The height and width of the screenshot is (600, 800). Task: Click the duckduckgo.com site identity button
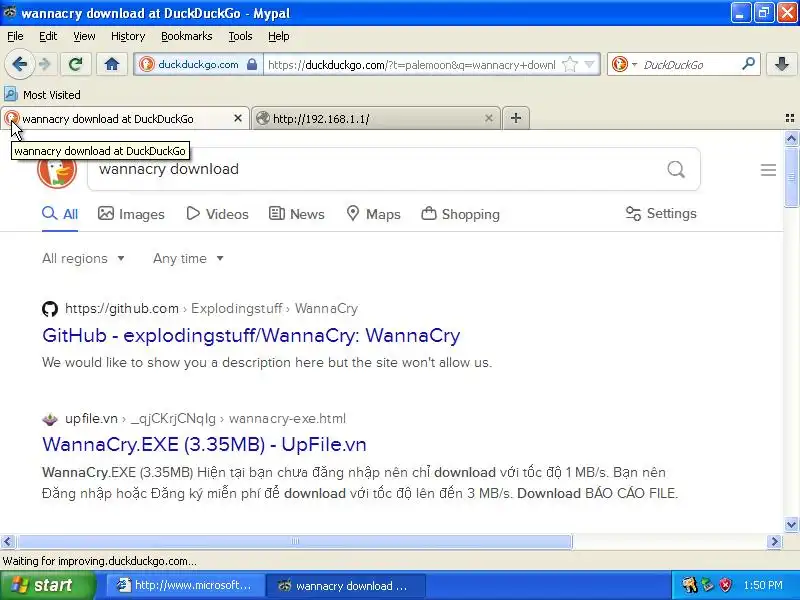pyautogui.click(x=198, y=64)
